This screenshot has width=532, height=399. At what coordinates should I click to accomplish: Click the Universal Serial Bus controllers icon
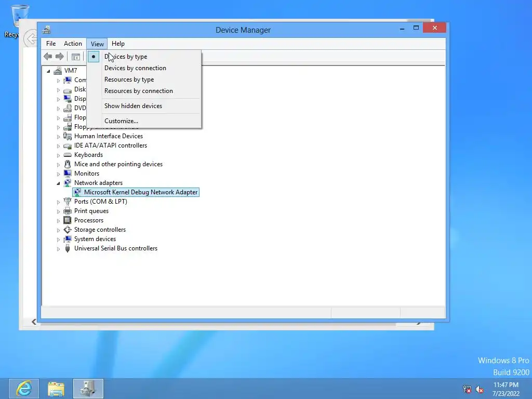click(x=68, y=248)
